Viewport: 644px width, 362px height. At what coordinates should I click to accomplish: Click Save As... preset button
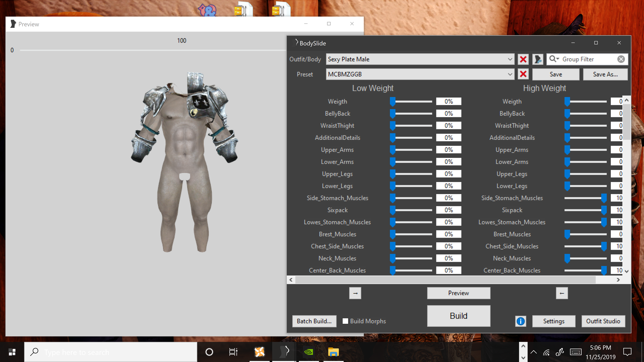click(605, 74)
